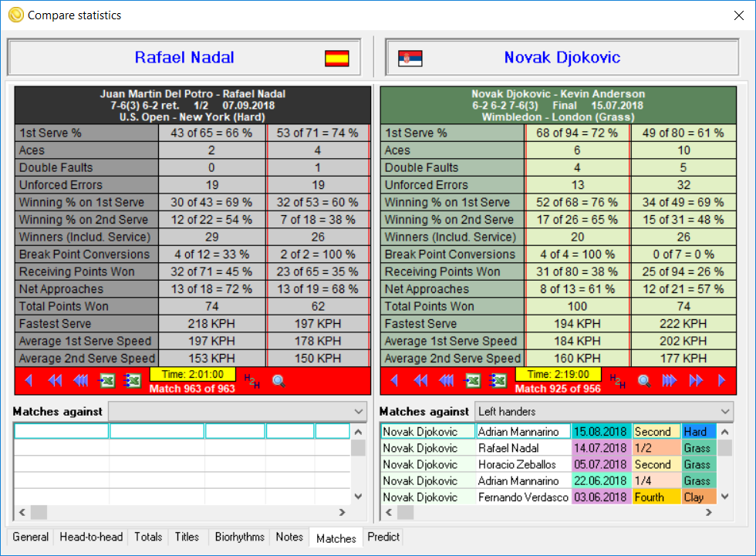This screenshot has width=756, height=556.
Task: Click the Wimbledon - London (Grass) header
Action: click(x=559, y=117)
